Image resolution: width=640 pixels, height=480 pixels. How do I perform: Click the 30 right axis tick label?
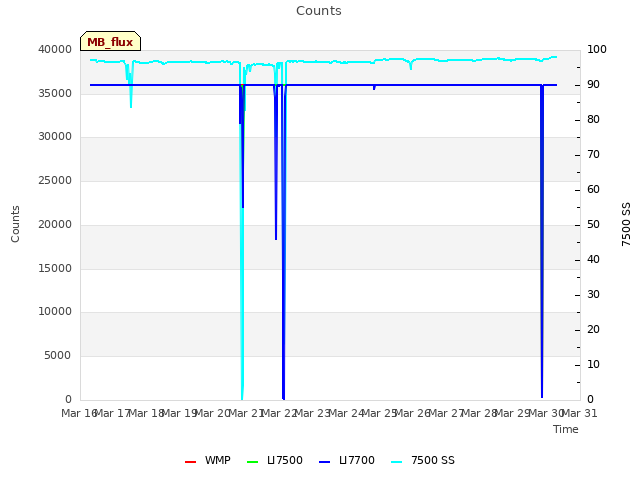click(593, 294)
